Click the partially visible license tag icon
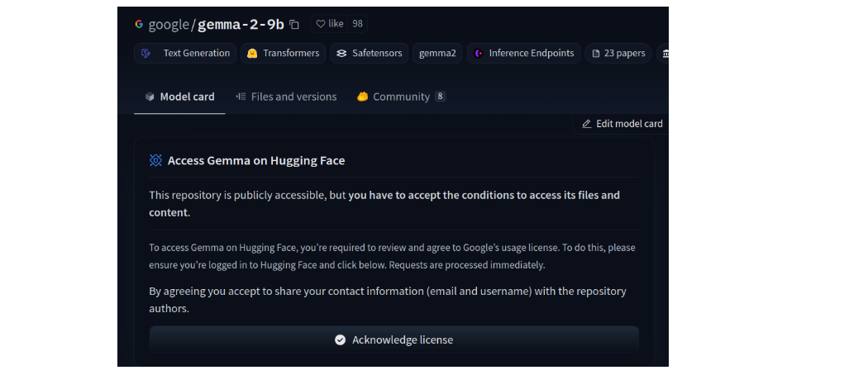Image resolution: width=868 pixels, height=375 pixels. coord(665,53)
